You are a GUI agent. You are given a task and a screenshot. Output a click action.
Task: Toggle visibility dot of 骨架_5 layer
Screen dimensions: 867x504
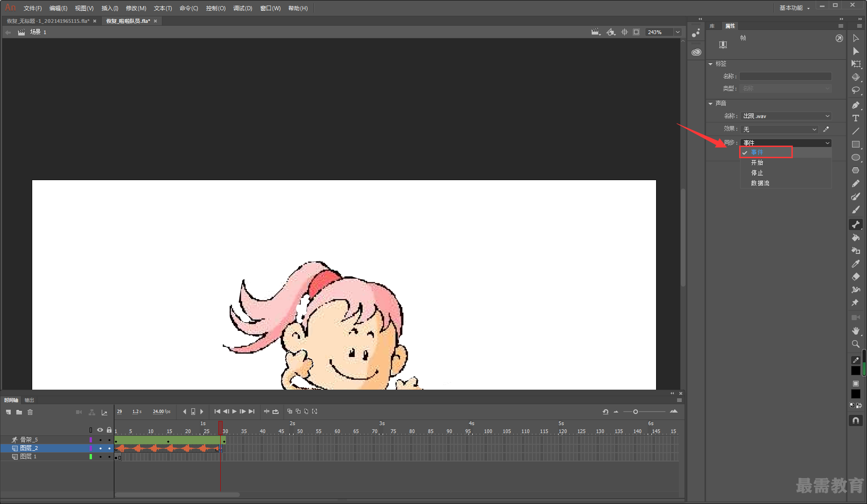(x=100, y=440)
